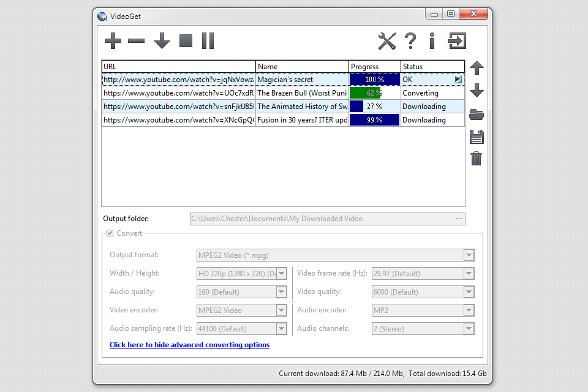Click the Total download 15.4 Gb text
The image size is (588, 392).
447,374
